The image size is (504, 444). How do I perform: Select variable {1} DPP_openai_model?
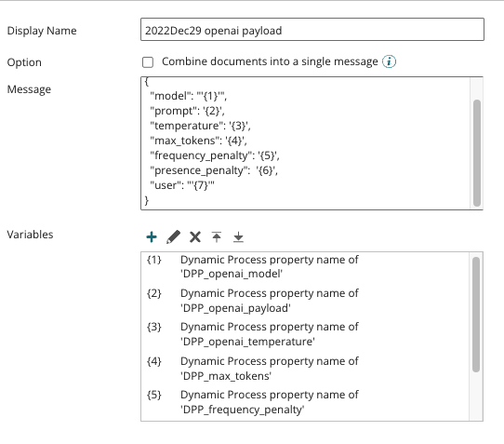(x=305, y=267)
